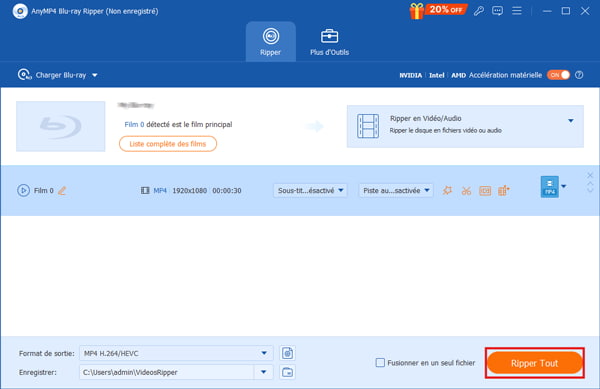Click the Blu-ray disc thumbnail
The height and width of the screenshot is (389, 600).
tap(60, 126)
